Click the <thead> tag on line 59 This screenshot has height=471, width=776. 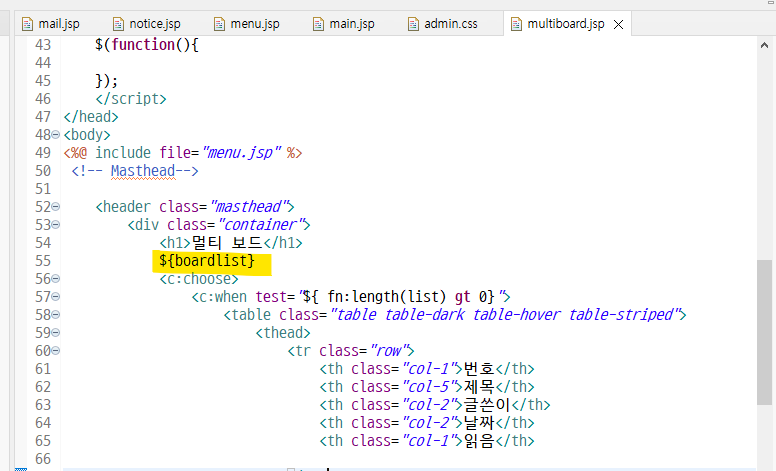click(283, 332)
